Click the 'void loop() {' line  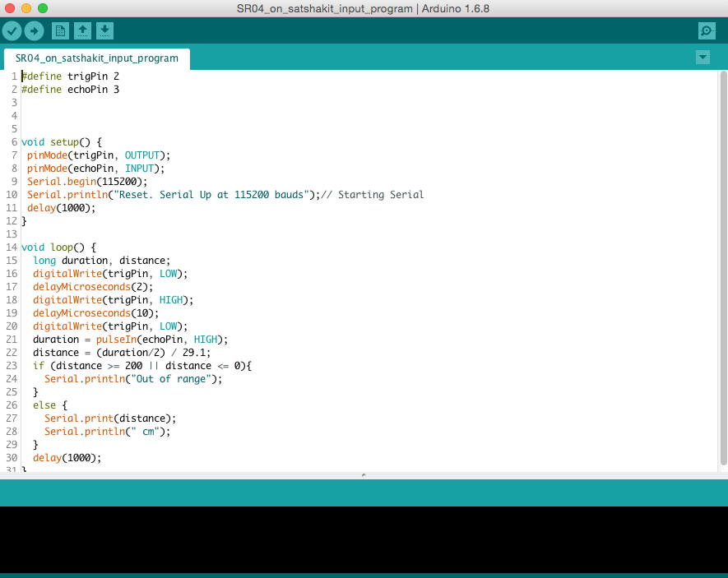(59, 247)
